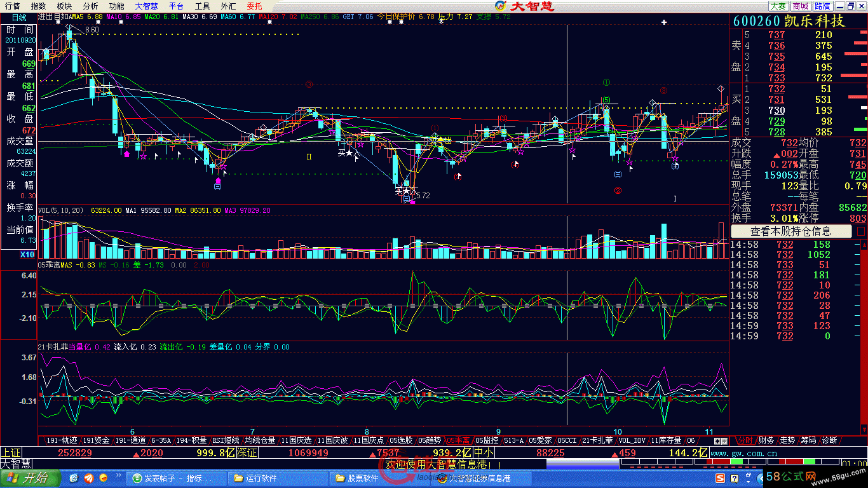Open the 平台 menu
Image resolution: width=868 pixels, height=488 pixels.
pyautogui.click(x=176, y=6)
